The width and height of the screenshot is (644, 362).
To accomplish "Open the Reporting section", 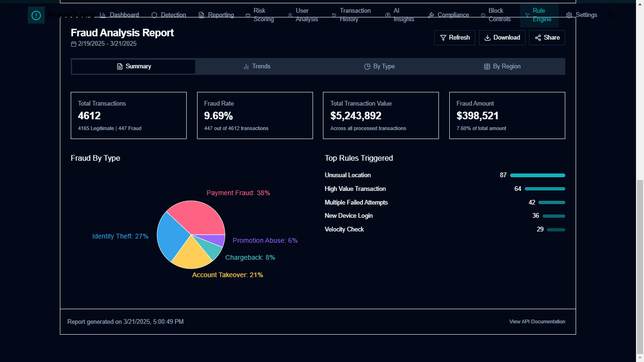I will click(216, 15).
